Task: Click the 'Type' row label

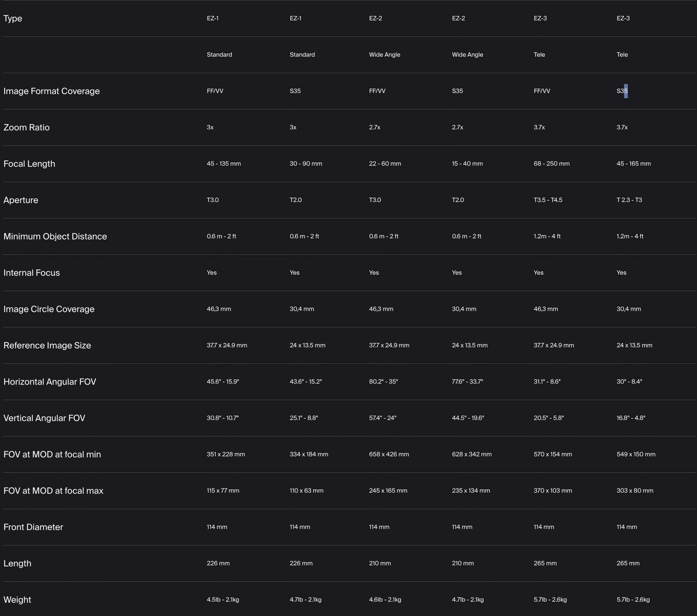Action: tap(13, 19)
